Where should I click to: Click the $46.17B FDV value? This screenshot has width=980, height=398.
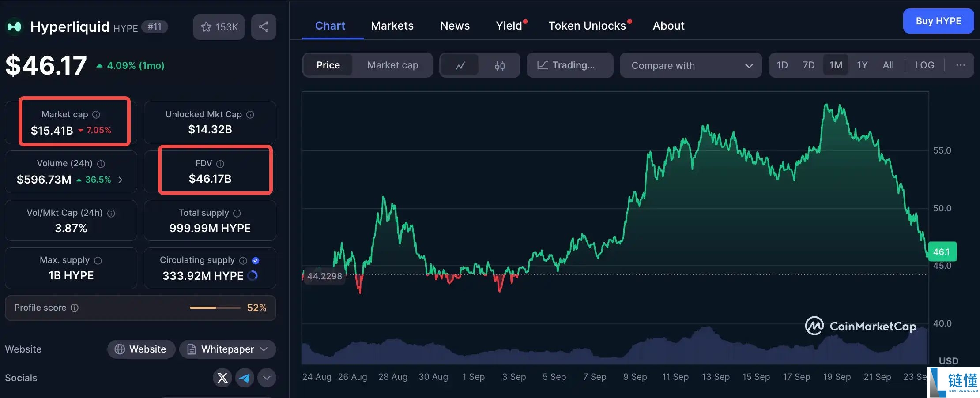(210, 179)
